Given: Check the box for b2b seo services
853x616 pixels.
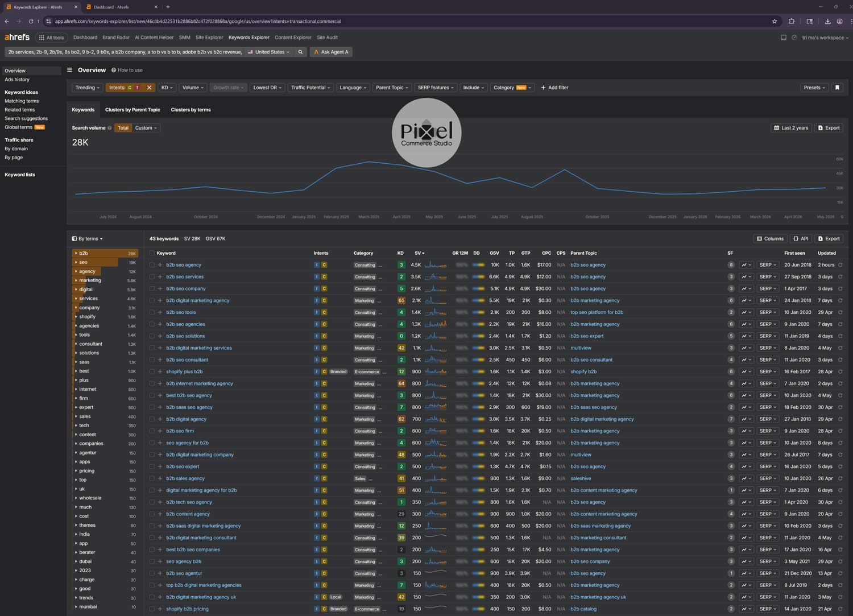Looking at the screenshot, I should [x=152, y=277].
